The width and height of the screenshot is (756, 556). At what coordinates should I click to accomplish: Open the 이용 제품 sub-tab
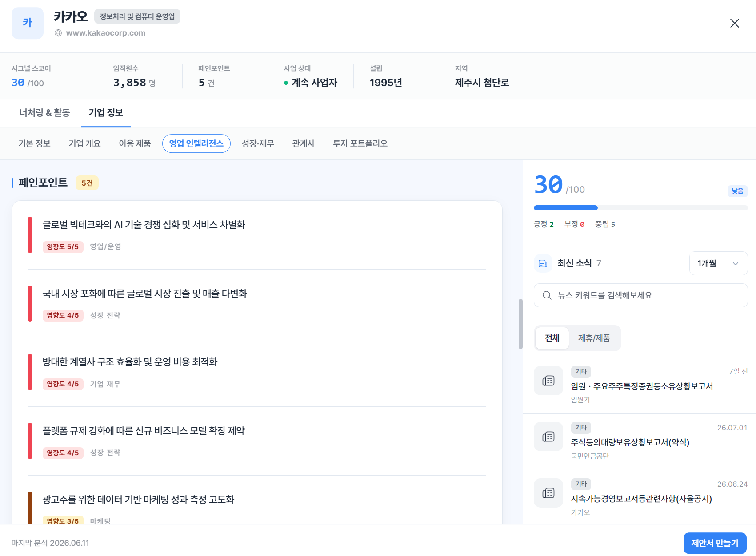(x=135, y=143)
